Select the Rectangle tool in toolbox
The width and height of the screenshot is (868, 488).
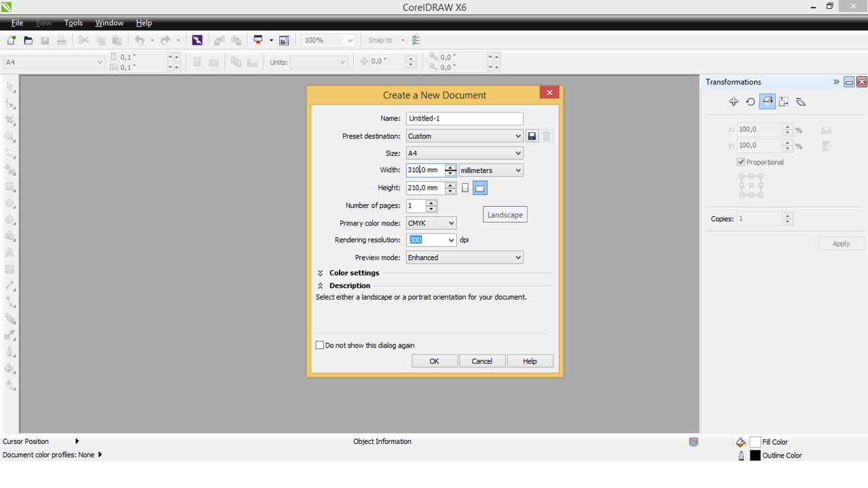pyautogui.click(x=10, y=186)
